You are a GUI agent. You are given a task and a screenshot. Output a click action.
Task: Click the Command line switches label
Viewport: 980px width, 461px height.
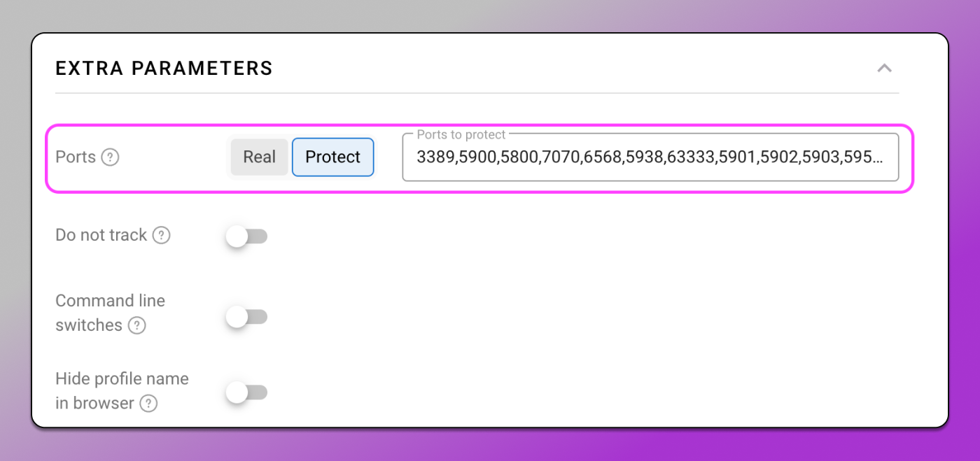[x=111, y=313]
